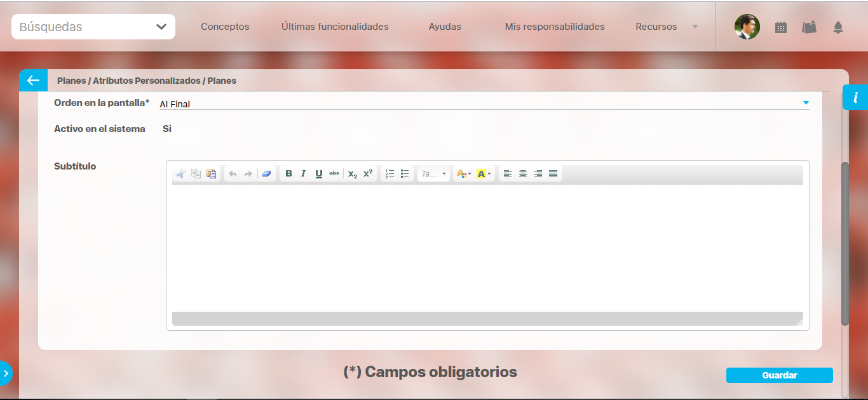The width and height of the screenshot is (868, 400).
Task: Pick text background highlight color
Action: (481, 174)
